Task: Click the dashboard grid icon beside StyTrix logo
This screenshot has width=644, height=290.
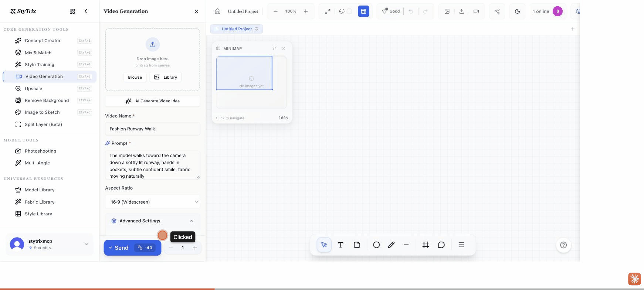Action: (x=72, y=11)
